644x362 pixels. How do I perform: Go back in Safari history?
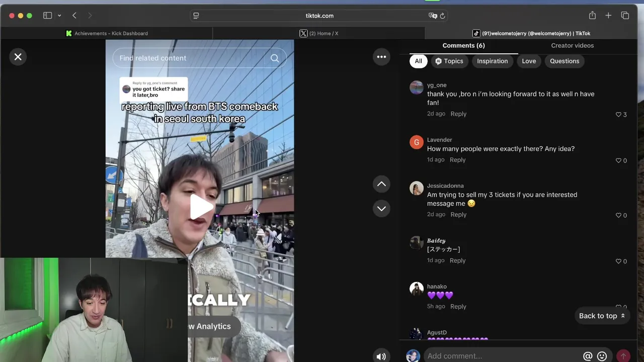[x=74, y=16]
